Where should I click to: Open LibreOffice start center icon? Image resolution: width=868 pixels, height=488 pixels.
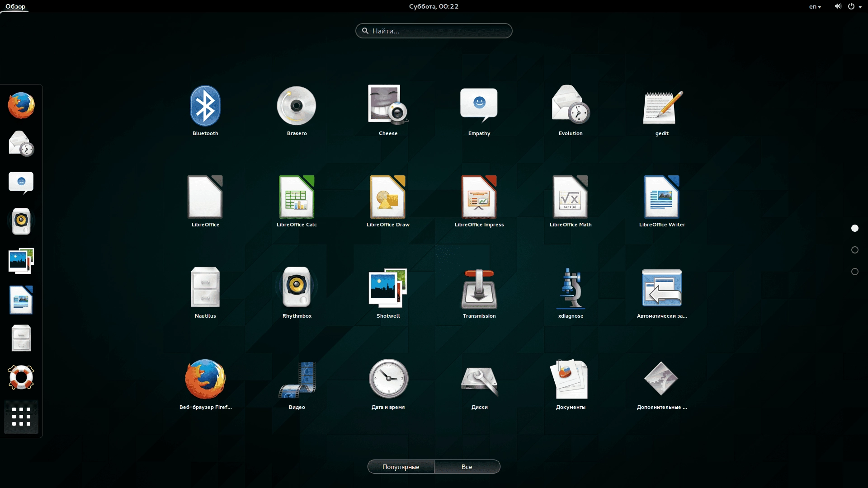click(x=205, y=197)
